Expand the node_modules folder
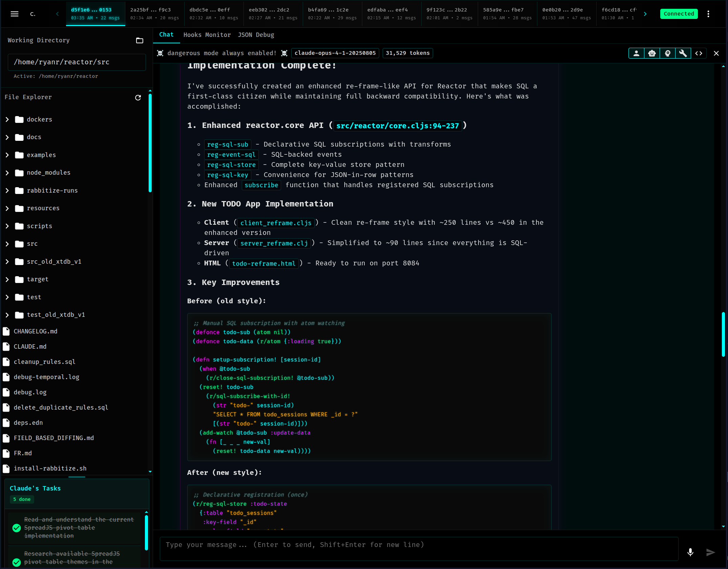The height and width of the screenshot is (569, 728). [x=7, y=173]
